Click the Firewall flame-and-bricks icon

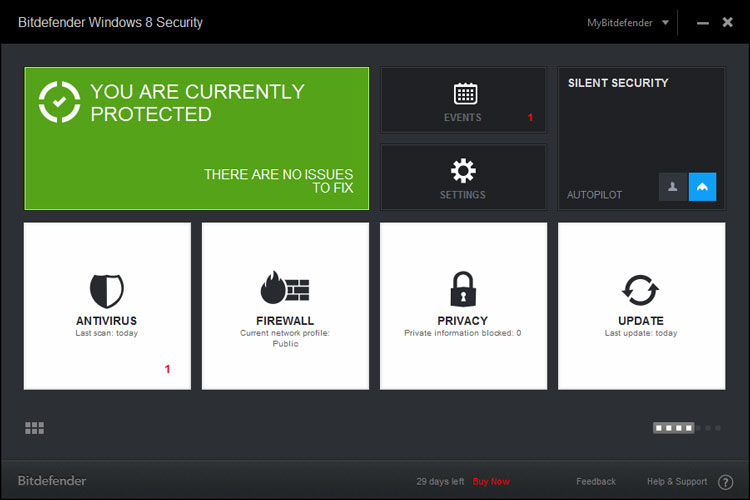285,288
